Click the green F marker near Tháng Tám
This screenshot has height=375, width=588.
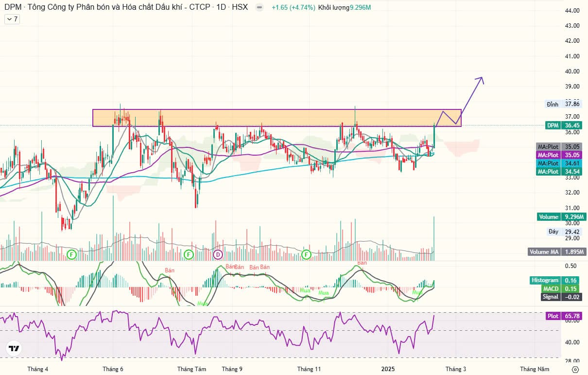(189, 254)
